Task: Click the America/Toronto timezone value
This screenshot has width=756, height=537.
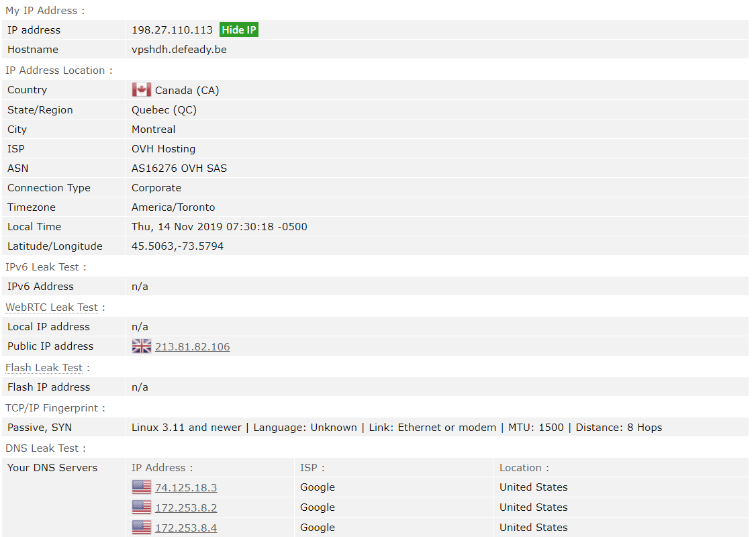Action: (x=173, y=207)
